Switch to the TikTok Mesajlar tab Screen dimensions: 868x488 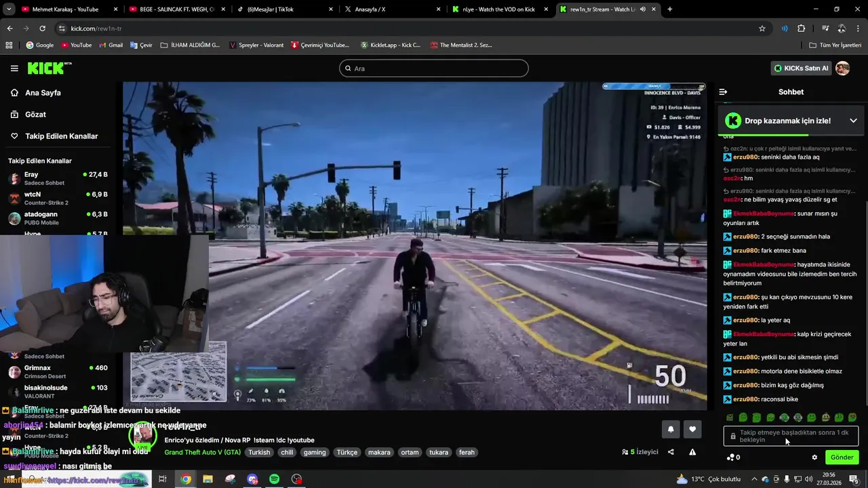[285, 9]
